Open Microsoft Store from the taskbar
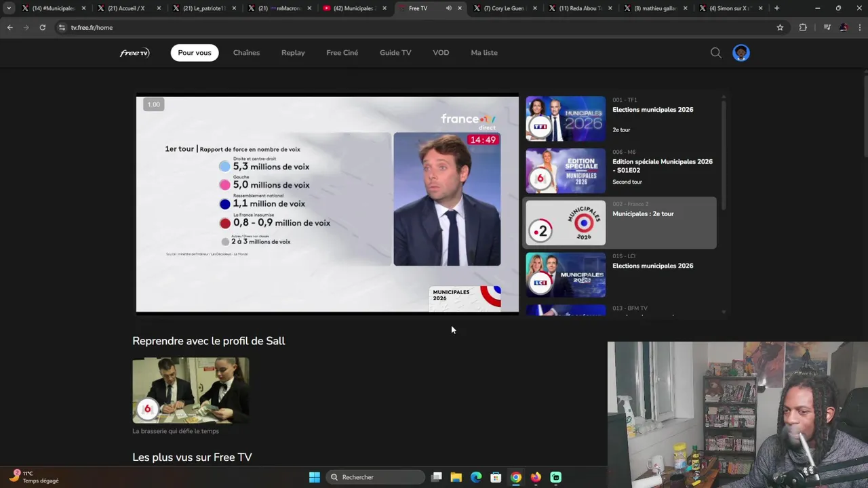This screenshot has height=488, width=868. pyautogui.click(x=496, y=477)
